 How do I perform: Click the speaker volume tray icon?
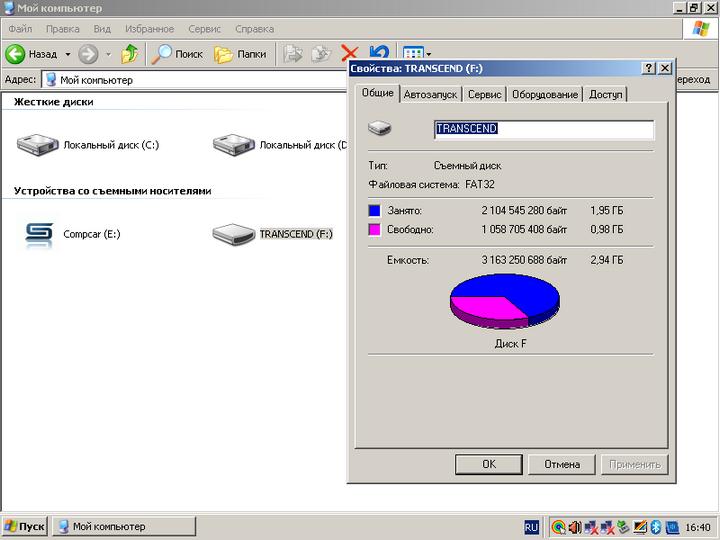574,527
